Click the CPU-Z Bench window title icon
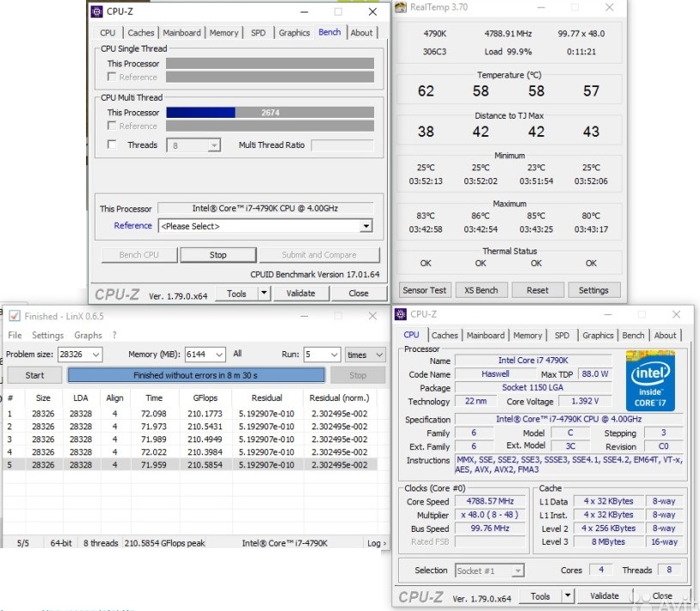This screenshot has width=700, height=611. click(97, 11)
